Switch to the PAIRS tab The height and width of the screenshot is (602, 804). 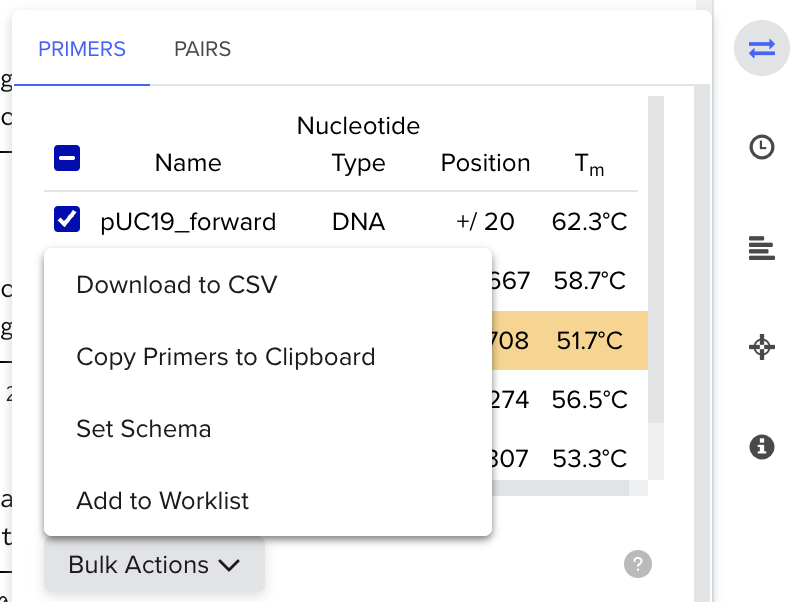[x=202, y=48]
